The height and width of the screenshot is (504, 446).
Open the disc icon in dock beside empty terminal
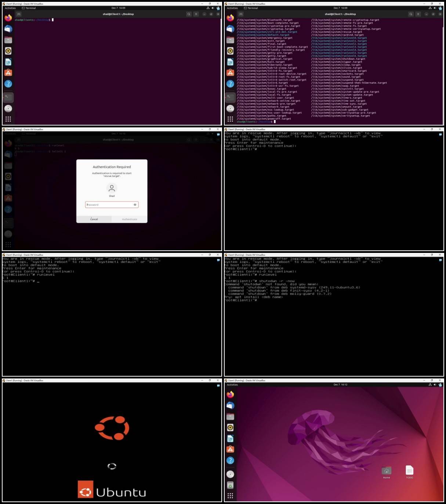[x=8, y=108]
